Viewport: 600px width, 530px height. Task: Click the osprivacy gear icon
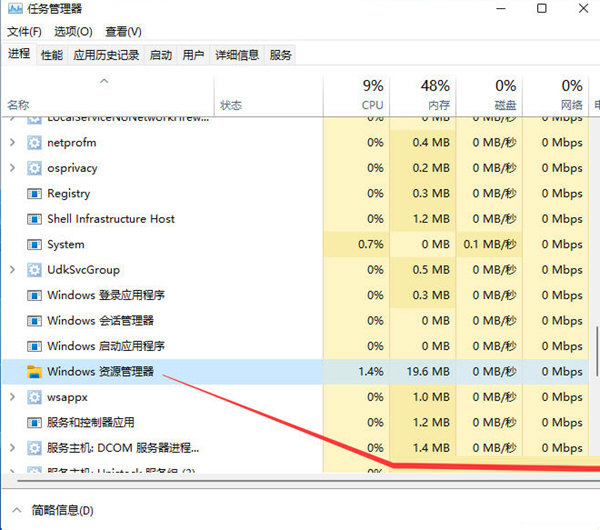pos(35,168)
